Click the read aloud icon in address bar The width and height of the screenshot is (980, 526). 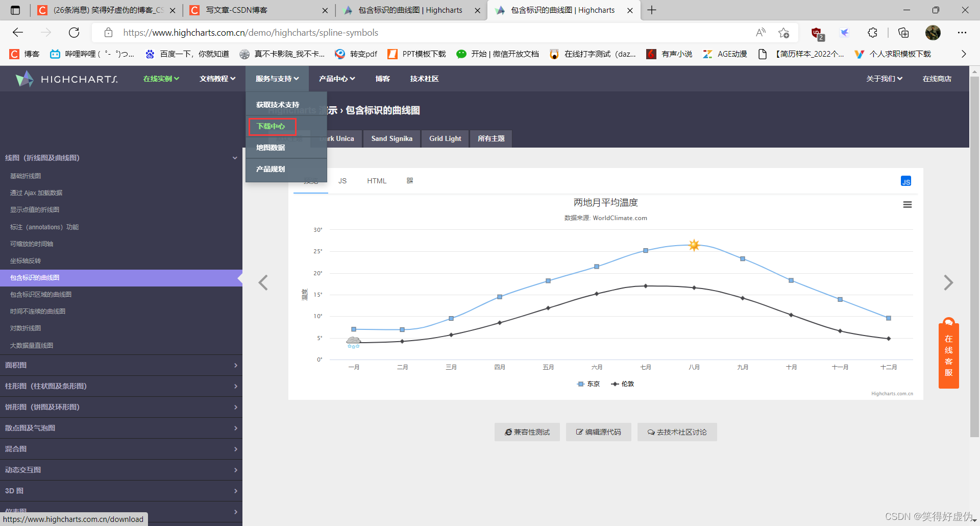click(x=761, y=33)
